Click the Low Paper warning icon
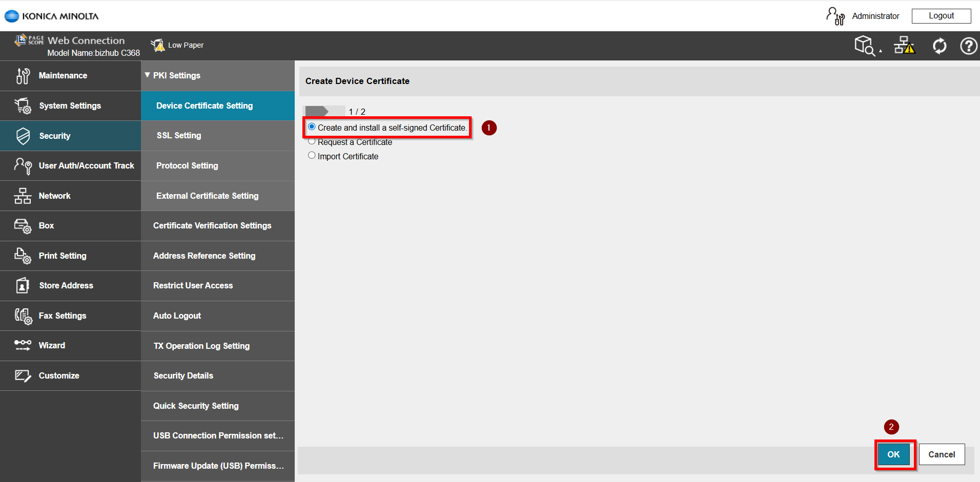The image size is (980, 482). click(x=157, y=45)
